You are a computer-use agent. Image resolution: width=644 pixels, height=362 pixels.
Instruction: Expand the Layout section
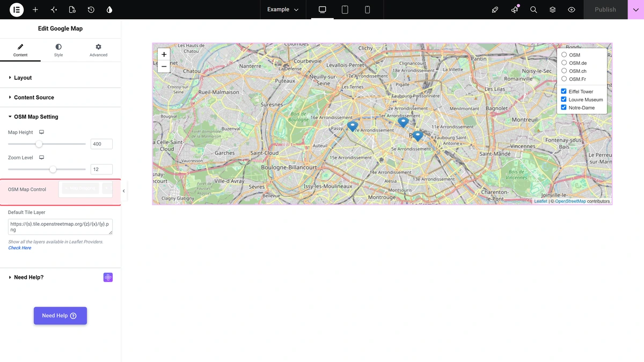(60, 78)
